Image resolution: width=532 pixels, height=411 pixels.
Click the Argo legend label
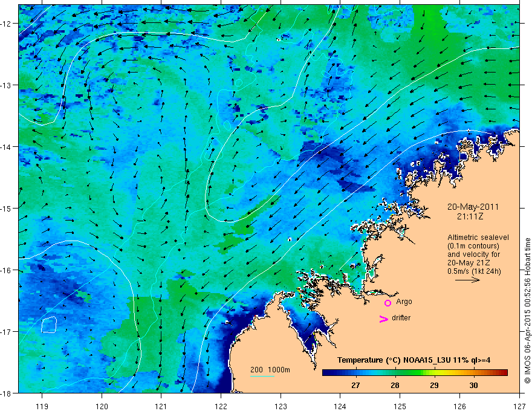coord(404,302)
